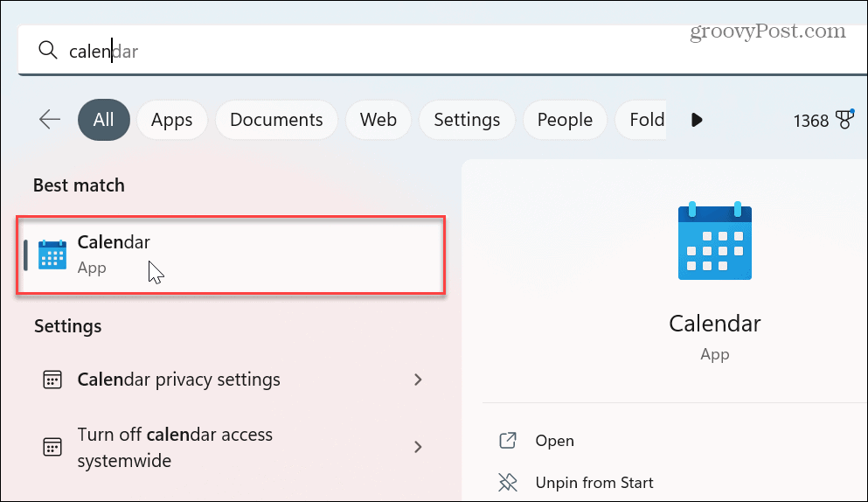Switch to the Documents filter tab

point(276,120)
